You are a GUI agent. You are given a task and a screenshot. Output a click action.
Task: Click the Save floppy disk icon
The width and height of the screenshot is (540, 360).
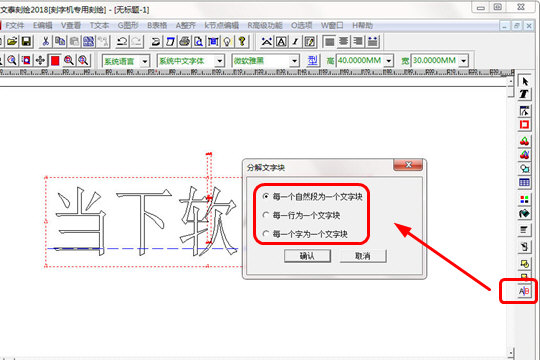point(27,42)
